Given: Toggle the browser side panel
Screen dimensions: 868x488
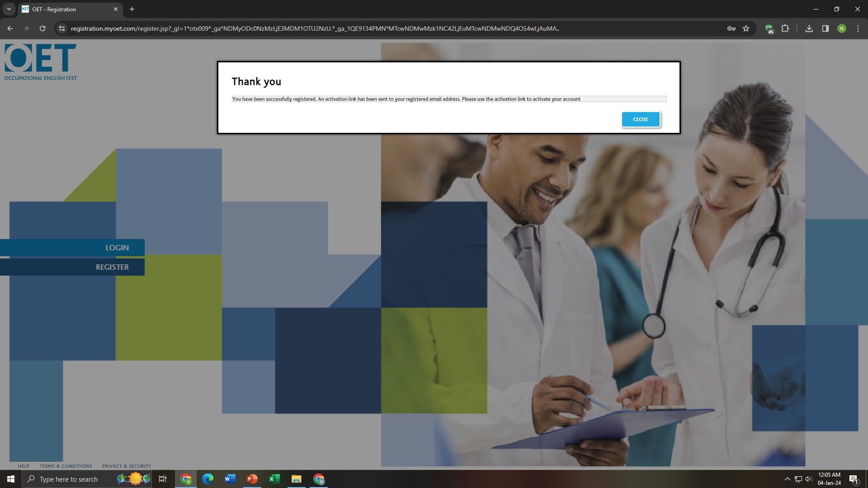Looking at the screenshot, I should pos(826,28).
